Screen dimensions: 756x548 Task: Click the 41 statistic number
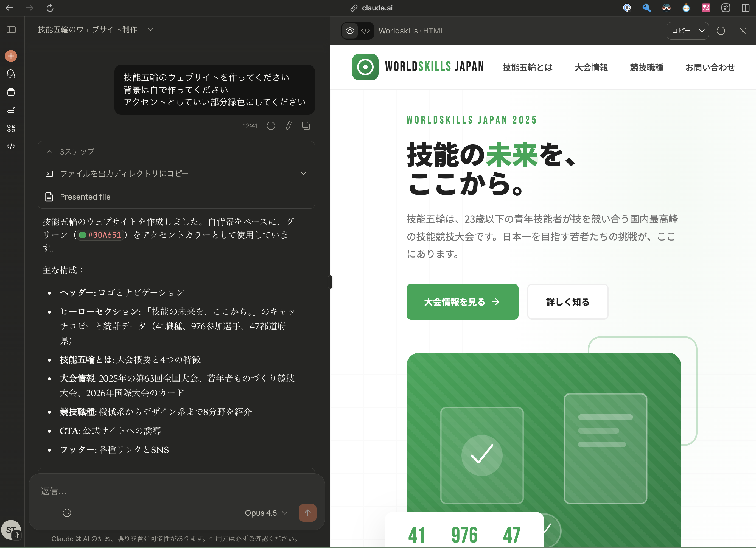417,535
